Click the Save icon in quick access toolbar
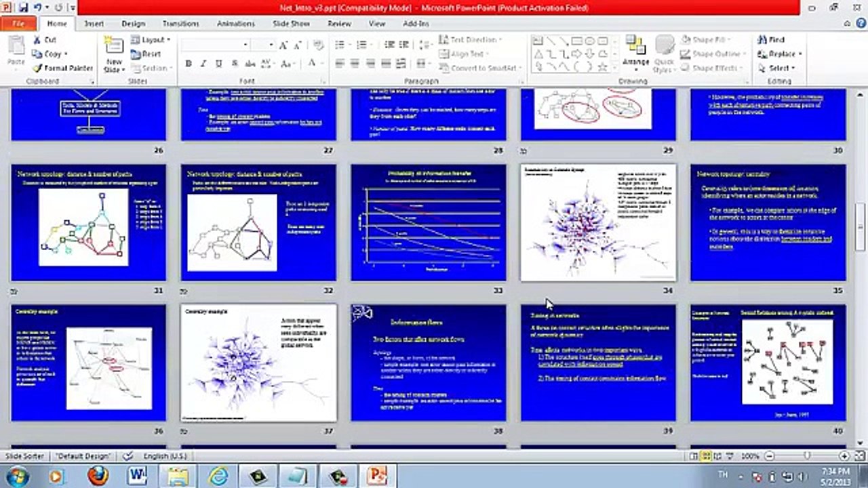 pyautogui.click(x=24, y=7)
